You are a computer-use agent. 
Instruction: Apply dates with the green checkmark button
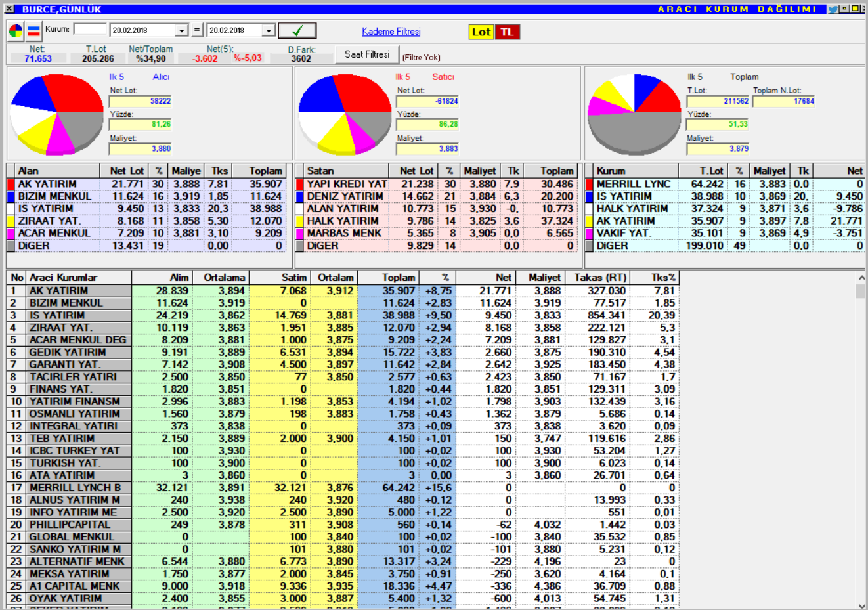click(297, 30)
